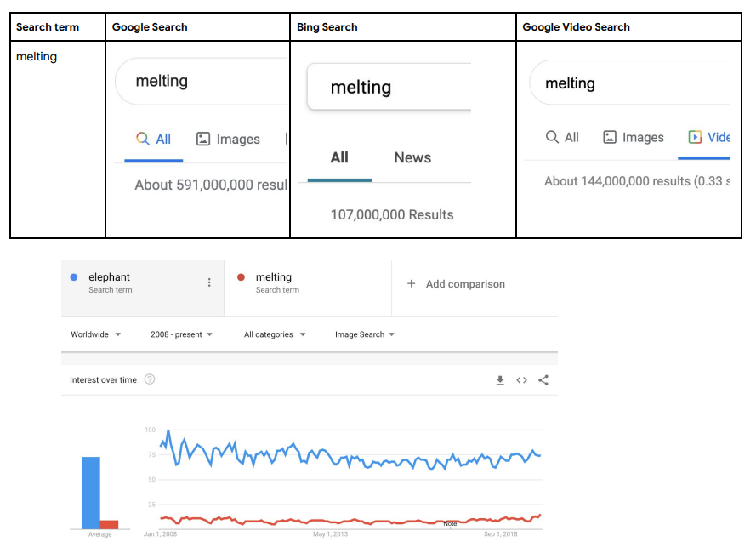Click the embed code icon

522,380
